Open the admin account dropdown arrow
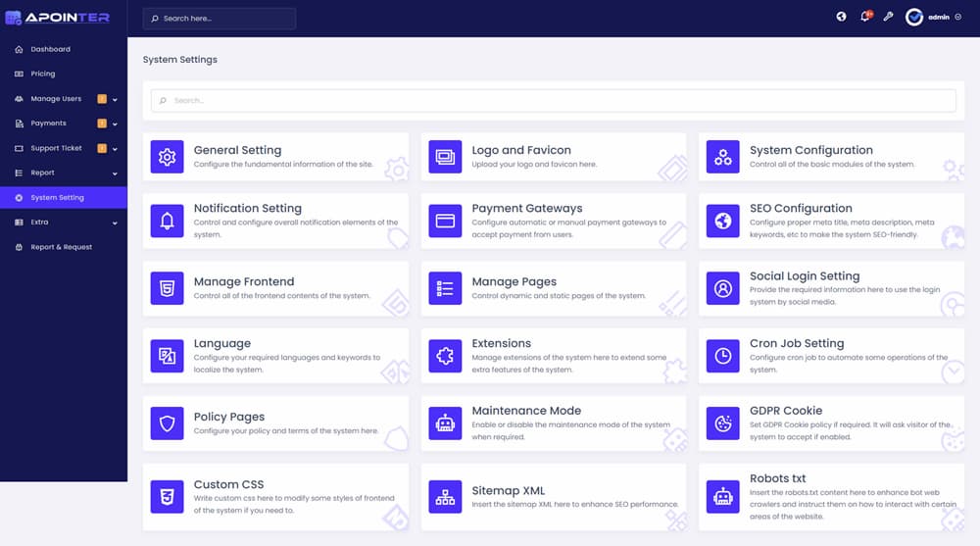Screen dimensions: 980x546 tap(958, 17)
